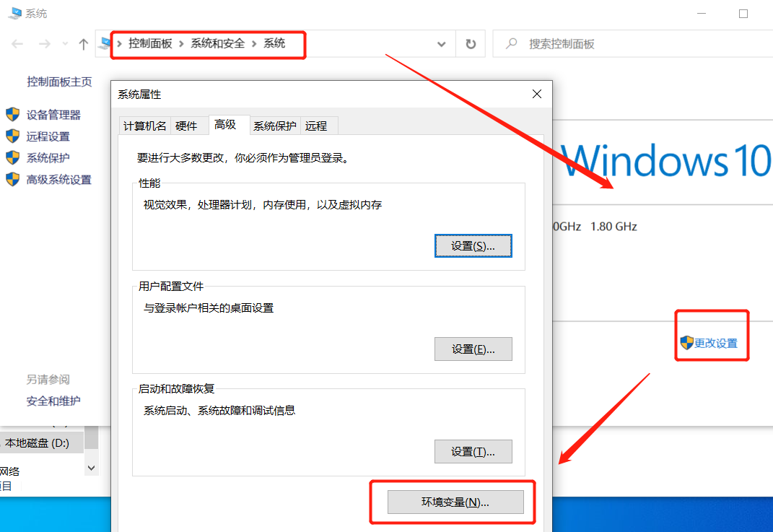The width and height of the screenshot is (773, 532).
Task: Click the Up one level arrow
Action: click(83, 44)
